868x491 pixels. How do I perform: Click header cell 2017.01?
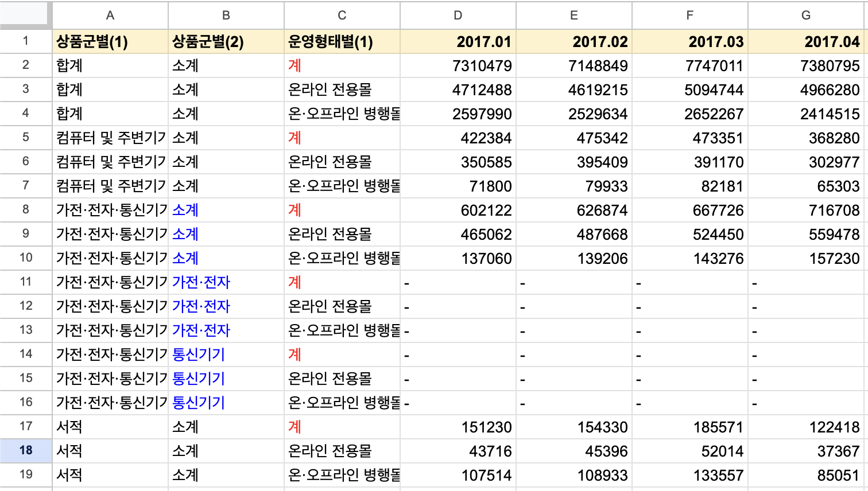(x=458, y=41)
